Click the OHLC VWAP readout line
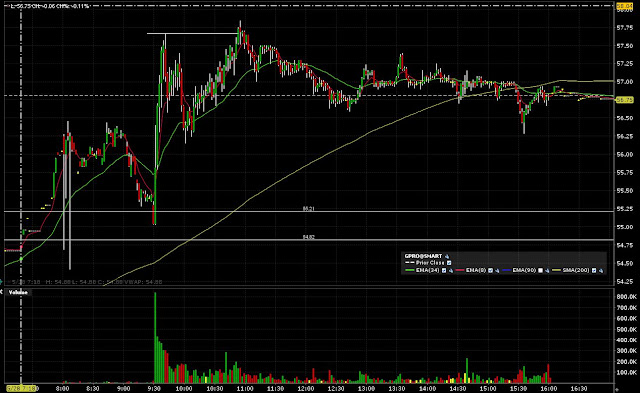Viewport: 640px width, 393px height. (87, 282)
